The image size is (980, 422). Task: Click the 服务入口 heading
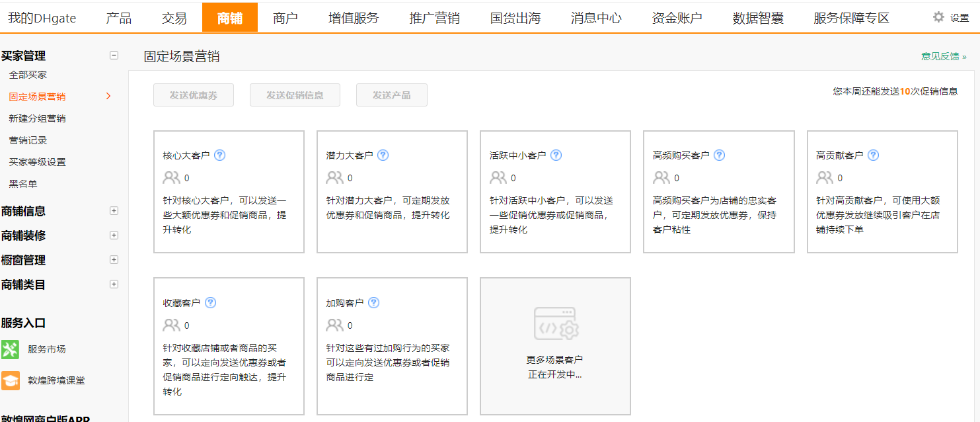tap(23, 323)
